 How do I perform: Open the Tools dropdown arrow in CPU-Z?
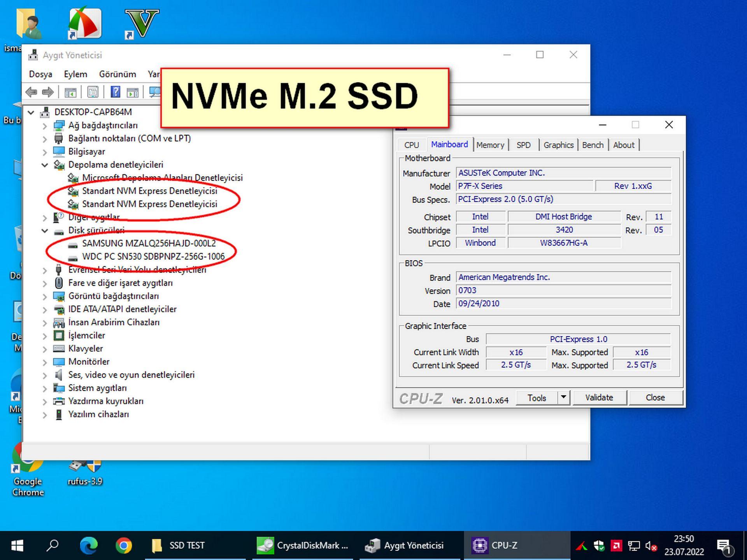(x=563, y=397)
